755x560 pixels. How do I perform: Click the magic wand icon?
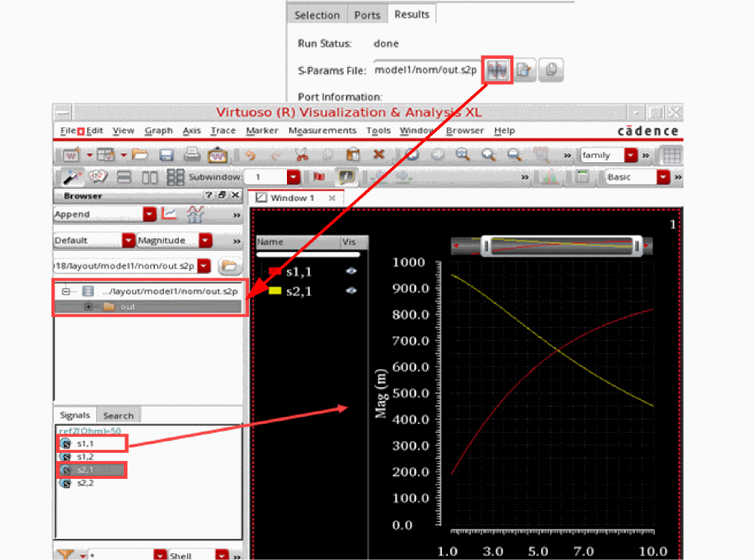pyautogui.click(x=72, y=177)
